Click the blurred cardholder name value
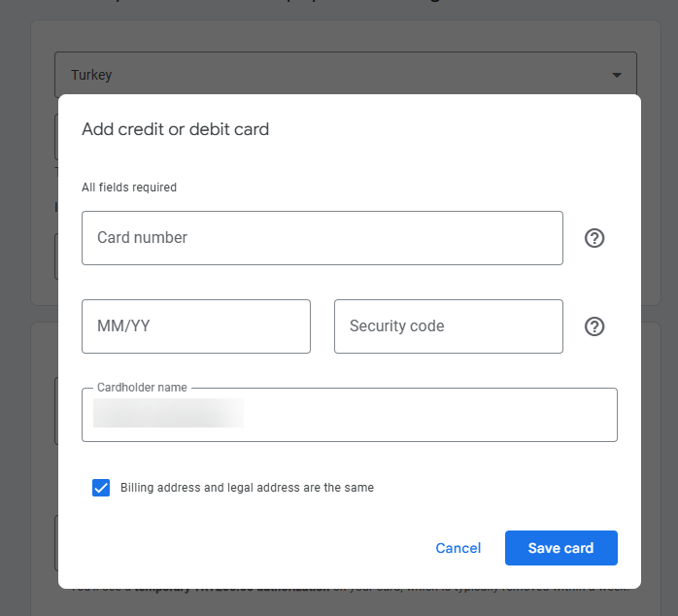 [168, 413]
